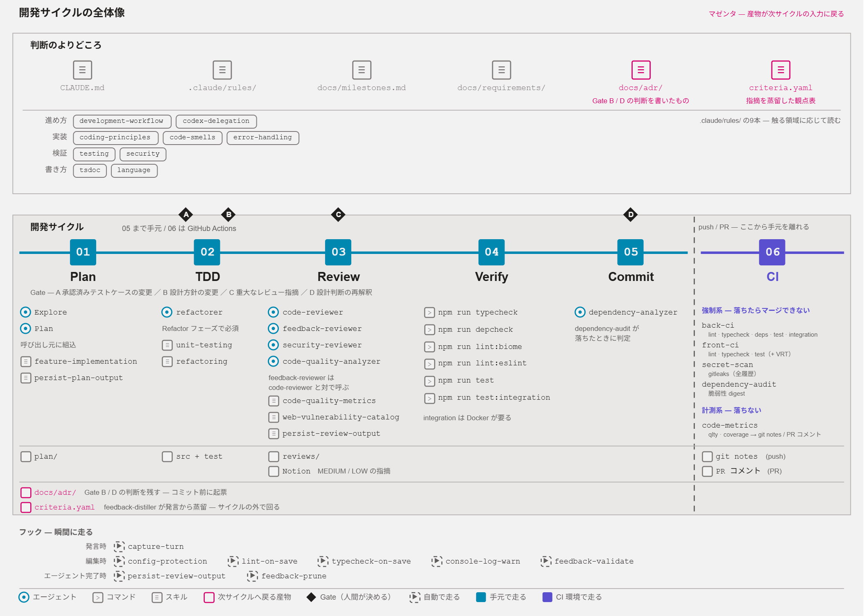This screenshot has height=616, width=864.
Task: Click the dependency-analyzer agent icon
Action: pos(580,312)
